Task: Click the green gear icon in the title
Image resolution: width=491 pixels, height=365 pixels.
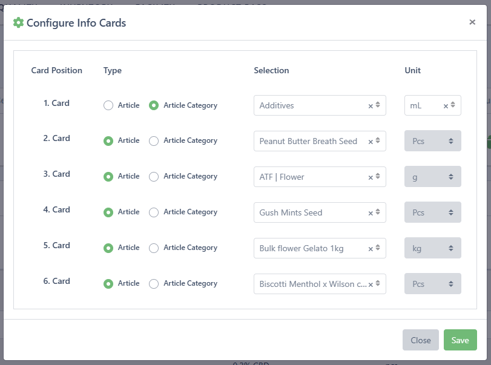Action: 18,23
